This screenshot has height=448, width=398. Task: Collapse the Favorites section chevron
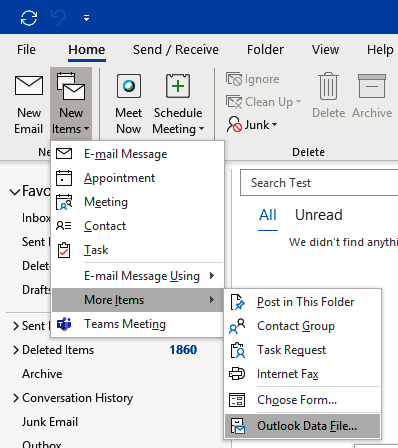[x=15, y=192]
